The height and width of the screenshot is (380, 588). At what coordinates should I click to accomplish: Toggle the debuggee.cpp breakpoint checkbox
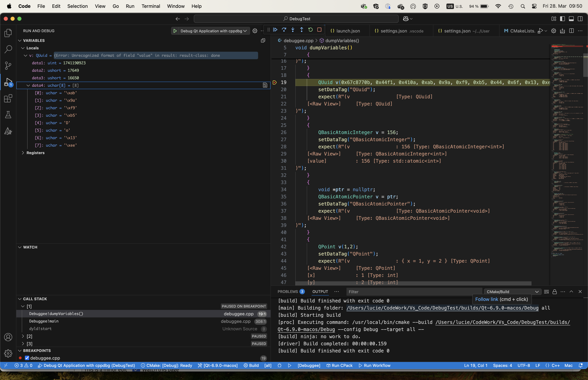coord(27,358)
